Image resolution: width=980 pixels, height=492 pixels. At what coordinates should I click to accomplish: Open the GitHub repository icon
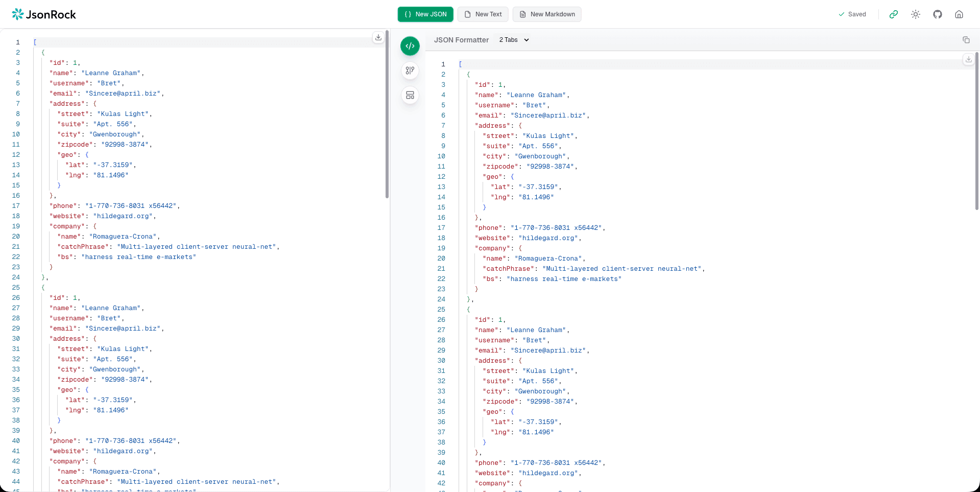pos(938,14)
